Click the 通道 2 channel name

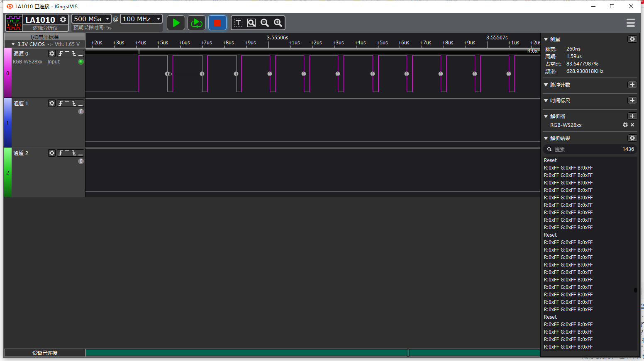[x=21, y=153]
